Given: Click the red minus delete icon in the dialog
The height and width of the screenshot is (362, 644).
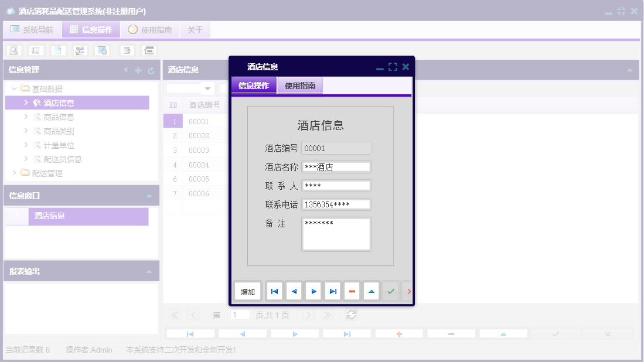Looking at the screenshot, I should [x=352, y=291].
